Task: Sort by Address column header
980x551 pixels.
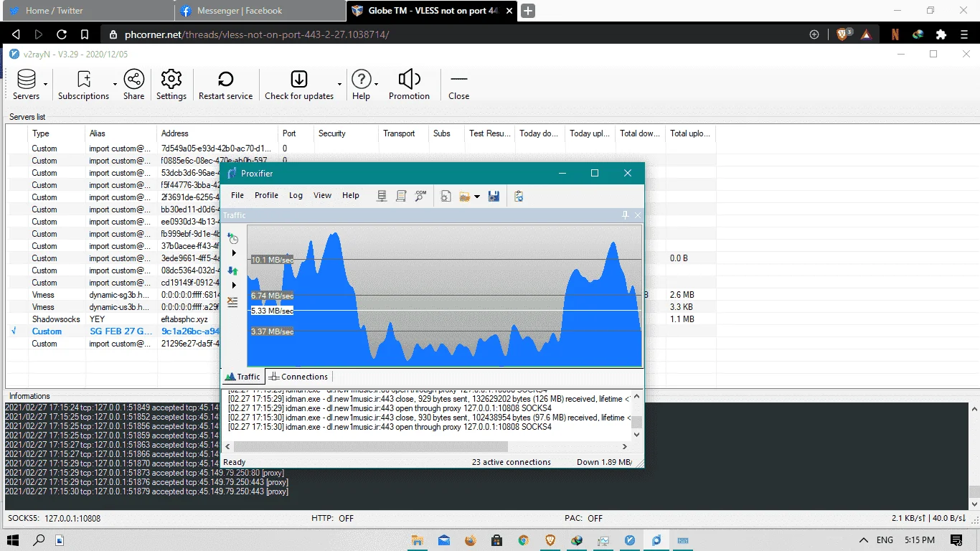Action: click(217, 133)
